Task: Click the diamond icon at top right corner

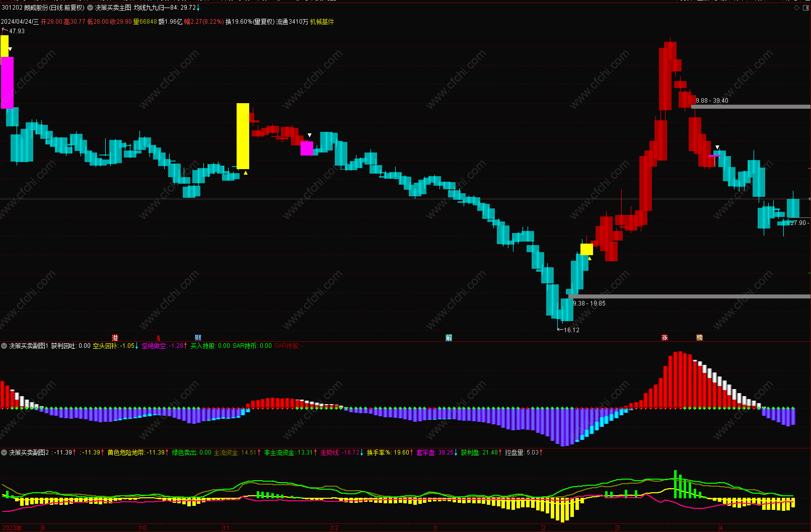Action: click(796, 8)
